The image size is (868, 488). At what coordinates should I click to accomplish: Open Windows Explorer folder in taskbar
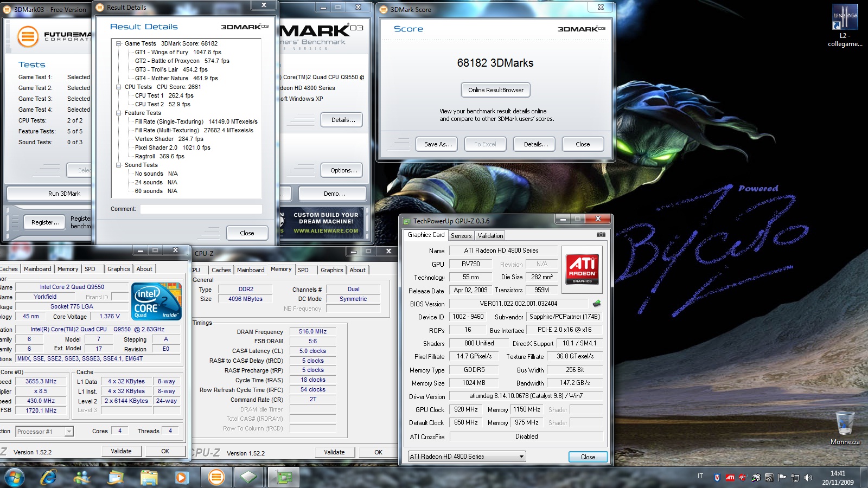pyautogui.click(x=149, y=477)
